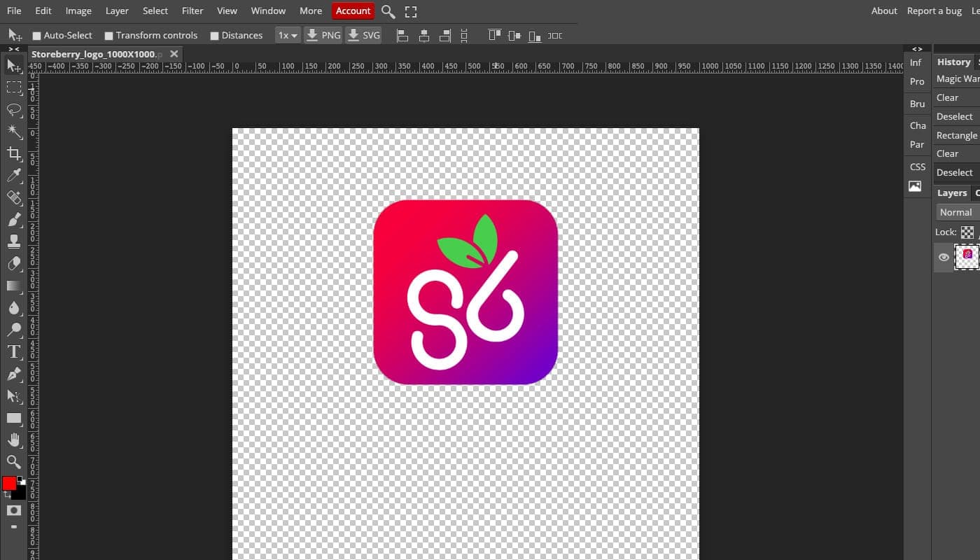Select the Spot Healing Brush tool
980x560 pixels.
tap(13, 198)
